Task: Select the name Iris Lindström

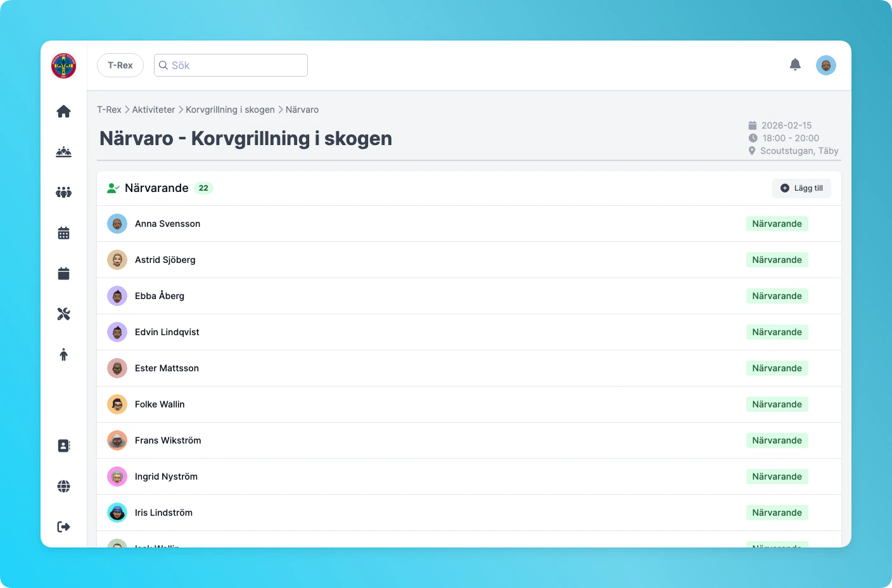Action: 163,513
